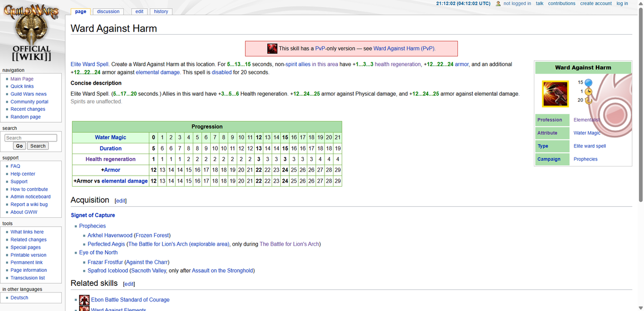Open the edit tab
The width and height of the screenshot is (644, 311).
pyautogui.click(x=139, y=12)
